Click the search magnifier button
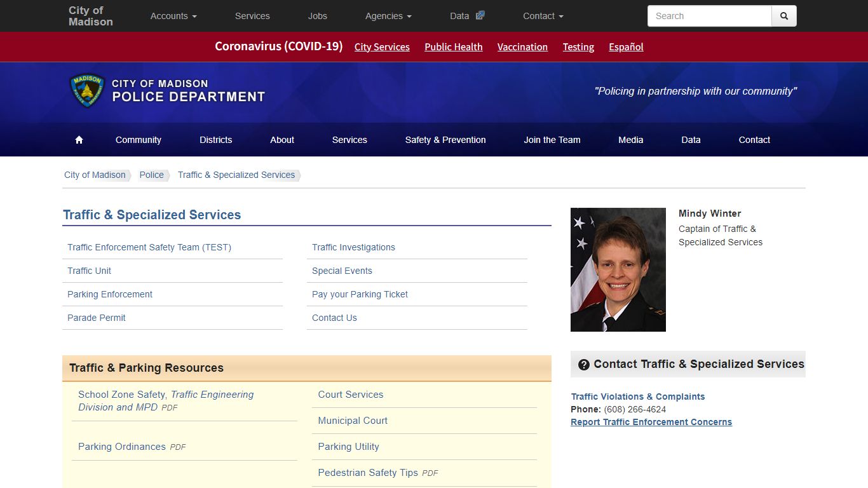 click(783, 16)
